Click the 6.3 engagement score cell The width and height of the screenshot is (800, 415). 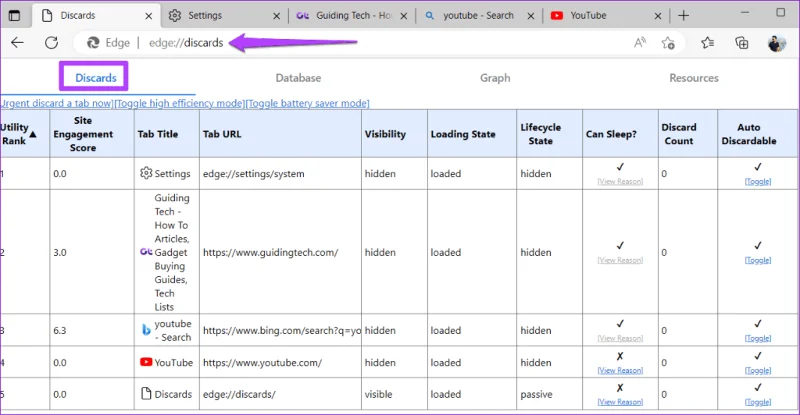92,330
